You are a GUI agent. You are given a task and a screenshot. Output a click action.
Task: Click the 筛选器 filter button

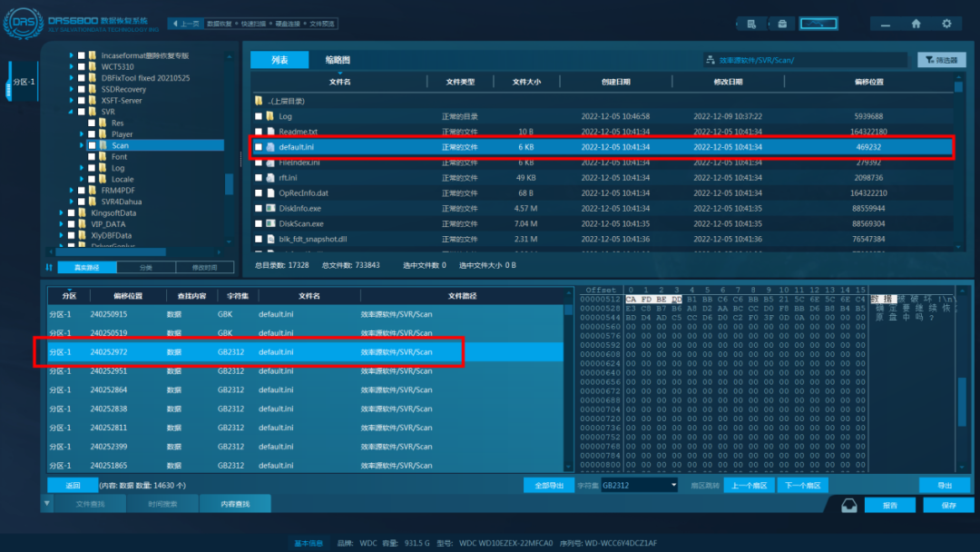tap(941, 60)
